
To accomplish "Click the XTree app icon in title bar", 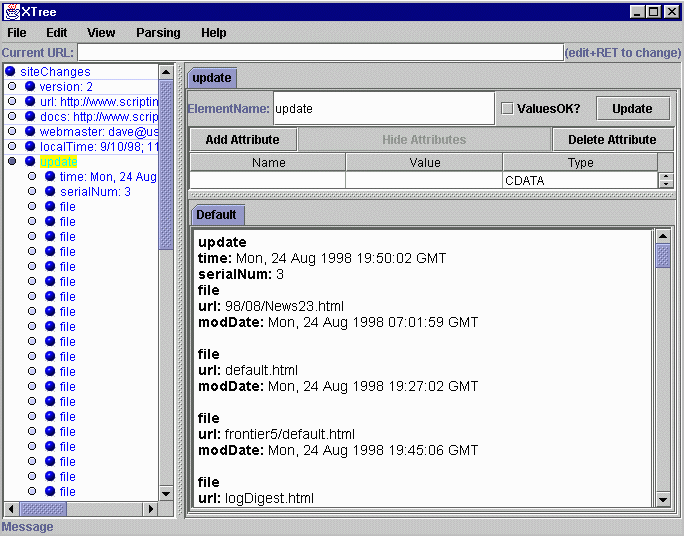I will pyautogui.click(x=11, y=11).
